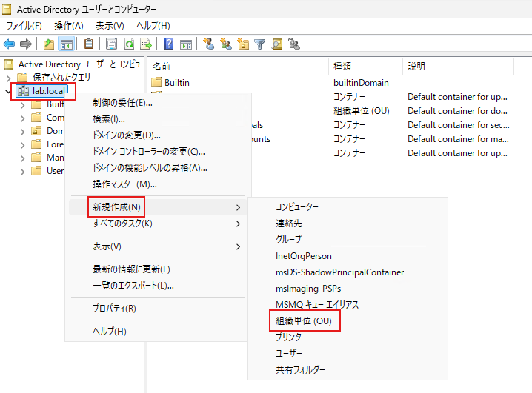Expand the 保存されたクエリ tree node
The image size is (532, 393).
point(8,78)
